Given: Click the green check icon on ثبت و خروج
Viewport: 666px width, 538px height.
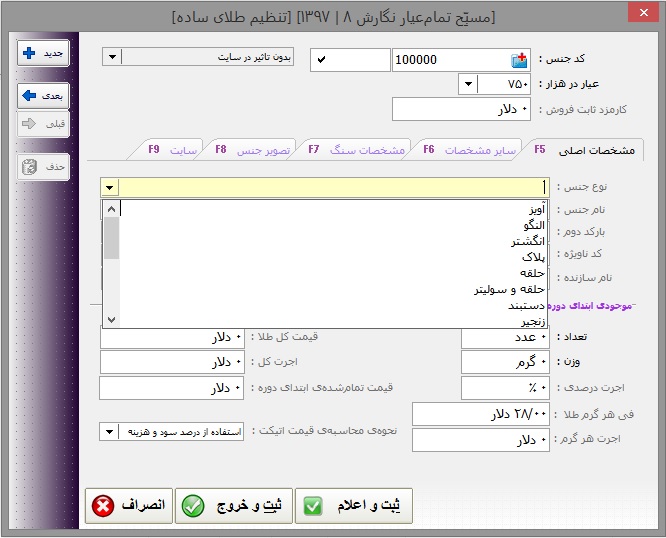Looking at the screenshot, I should 193,506.
